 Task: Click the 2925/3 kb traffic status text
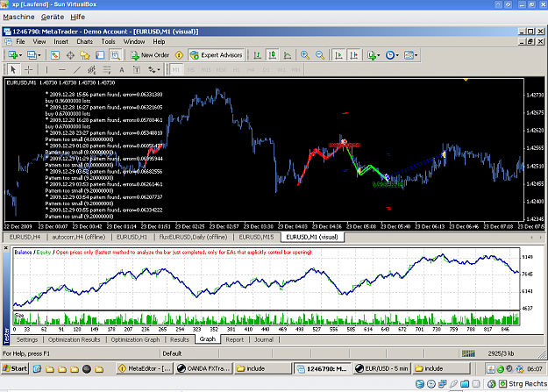pos(501,353)
